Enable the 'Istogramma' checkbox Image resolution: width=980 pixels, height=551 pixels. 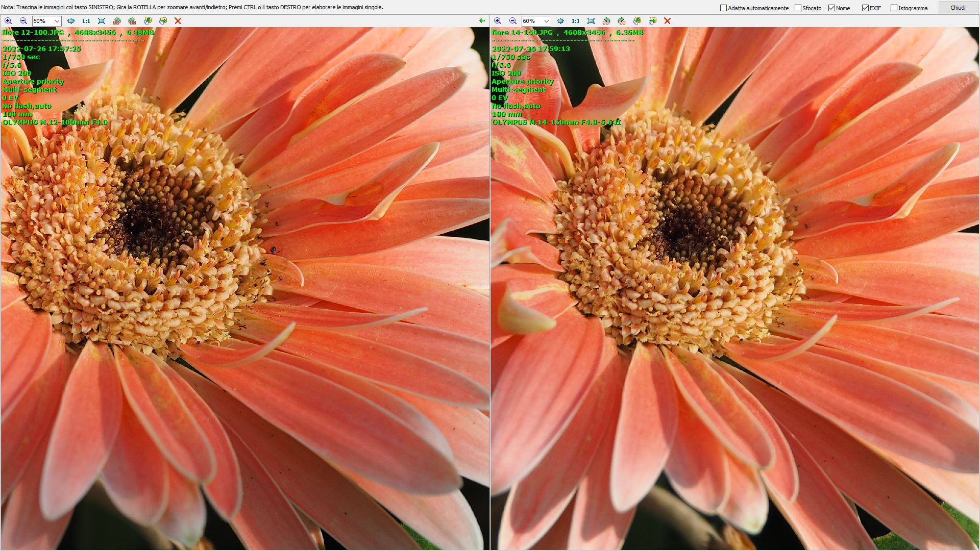click(894, 8)
